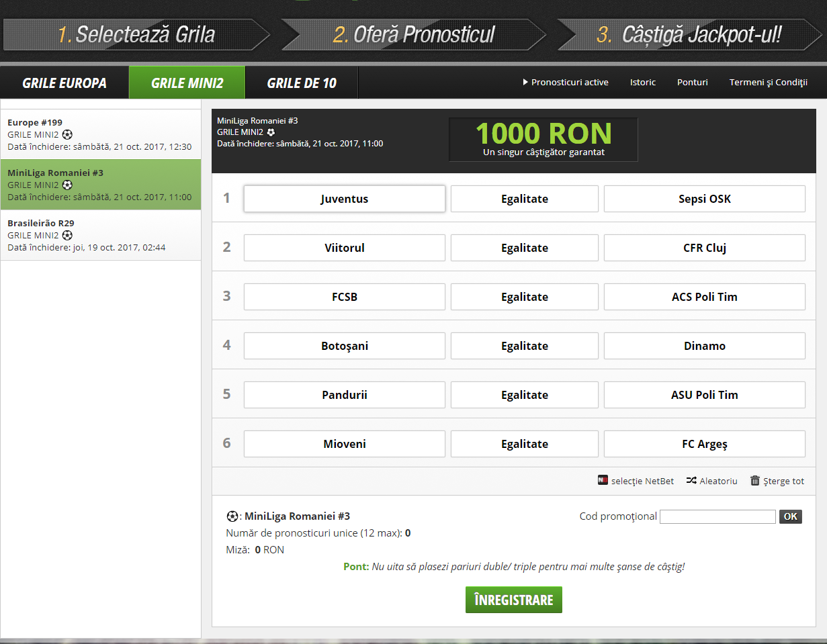827x644 pixels.
Task: Select FC Argeș as match 6 winner
Action: pos(705,444)
